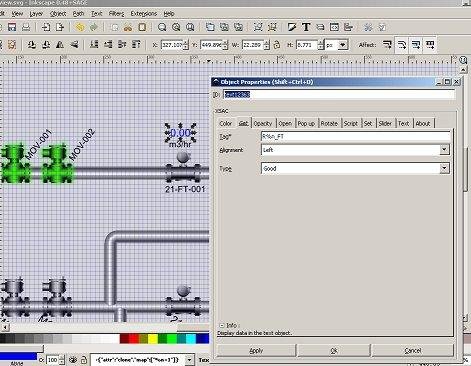Zoom to fit page
This screenshot has width=471, height=366.
190,27
